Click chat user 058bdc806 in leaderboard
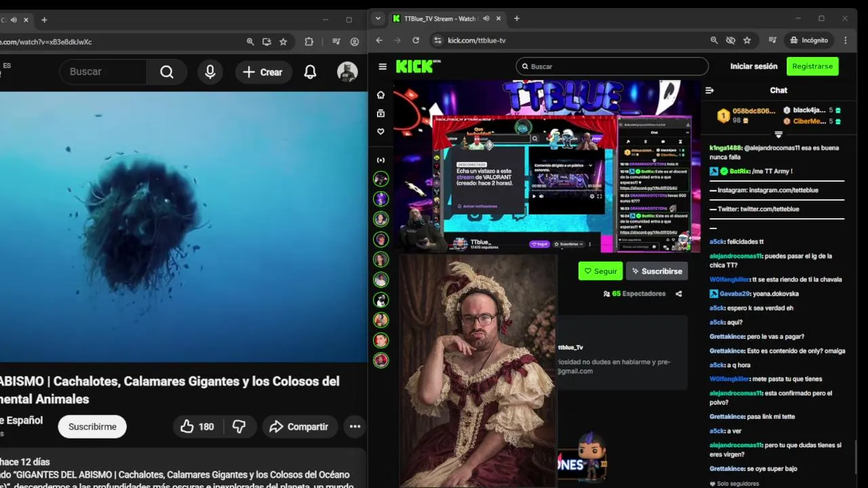Image resolution: width=868 pixels, height=488 pixels. coord(753,111)
